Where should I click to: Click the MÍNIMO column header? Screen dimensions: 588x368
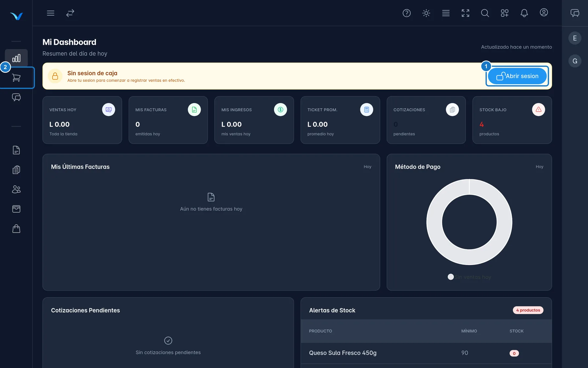(469, 331)
